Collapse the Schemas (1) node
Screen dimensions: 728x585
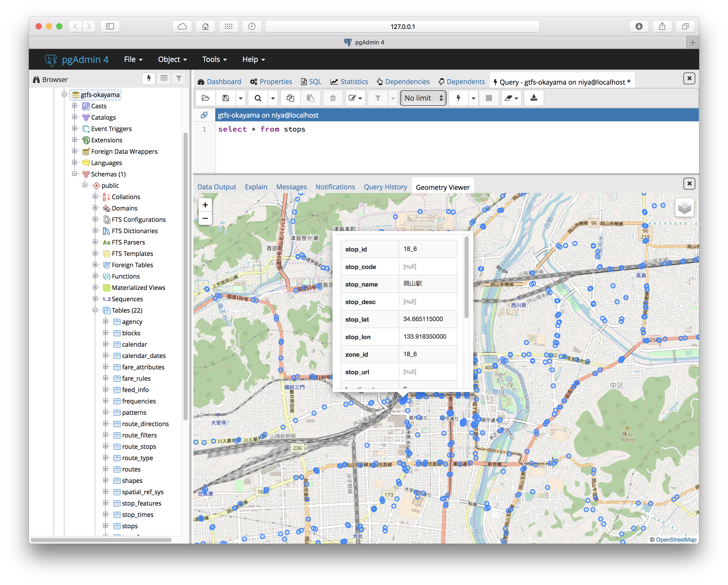[75, 174]
